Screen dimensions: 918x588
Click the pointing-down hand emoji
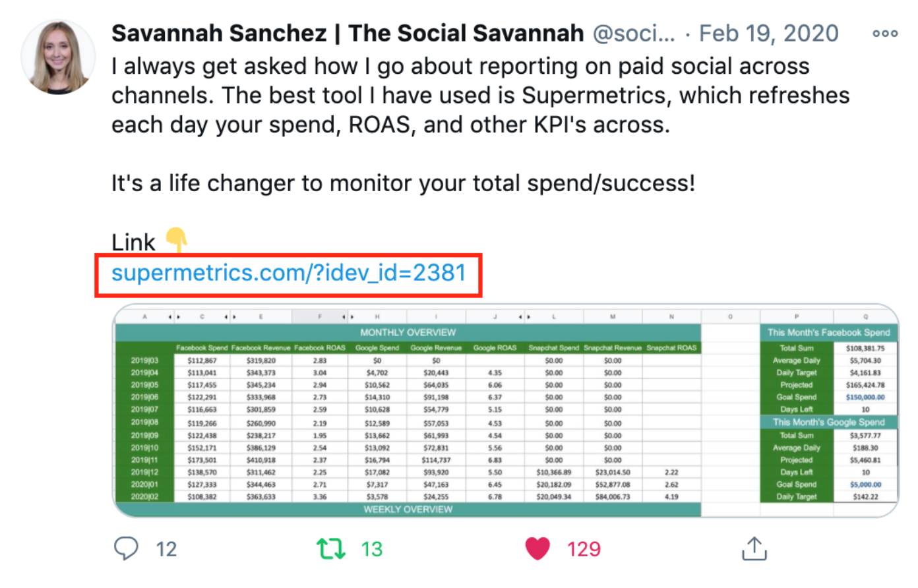177,240
